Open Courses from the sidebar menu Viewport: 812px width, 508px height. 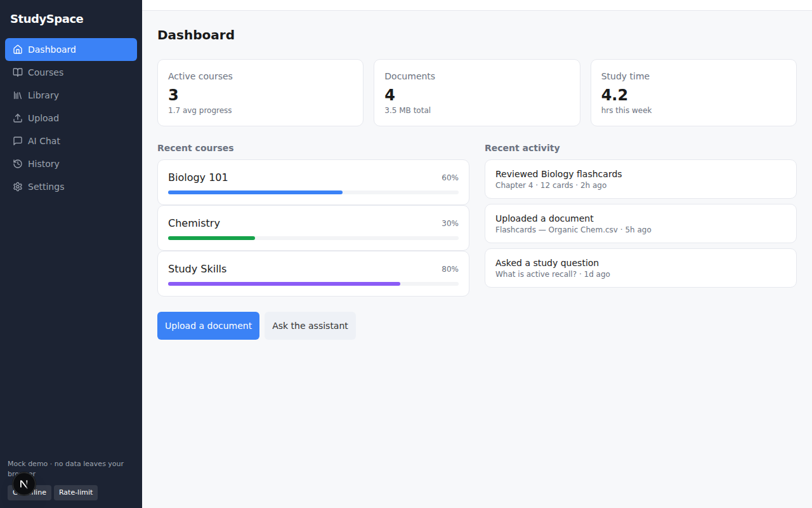point(71,72)
